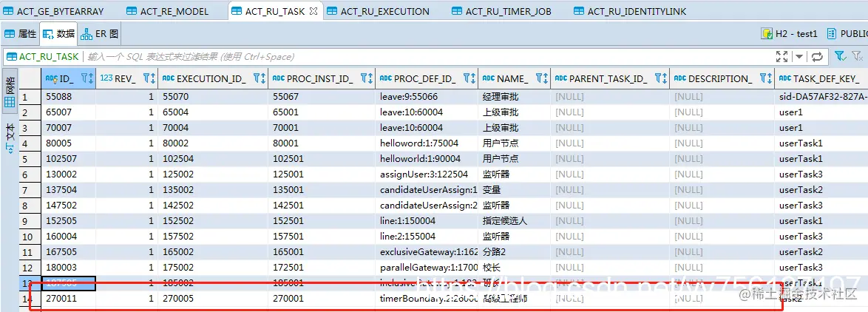The width and height of the screenshot is (868, 312).
Task: Open the 属性 (Properties) sub-tab
Action: (21, 34)
